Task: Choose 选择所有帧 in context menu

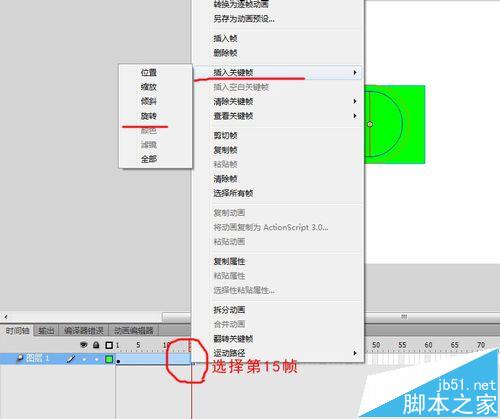Action: tap(233, 193)
